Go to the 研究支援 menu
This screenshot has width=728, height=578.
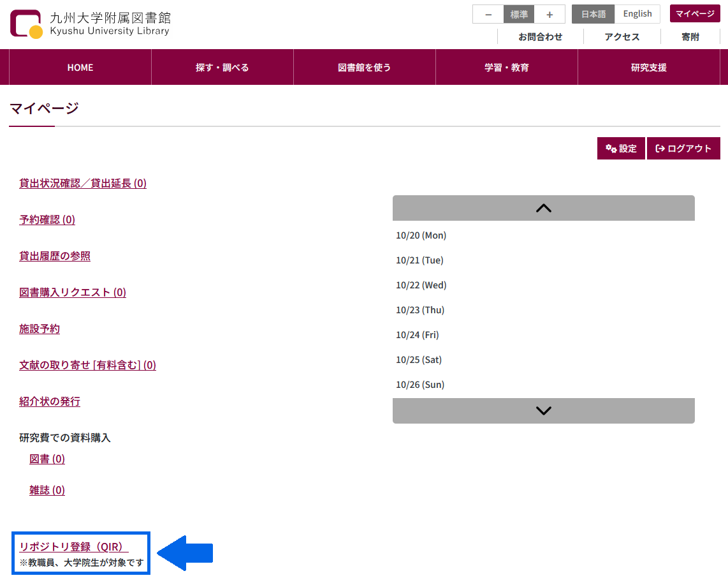click(x=648, y=67)
